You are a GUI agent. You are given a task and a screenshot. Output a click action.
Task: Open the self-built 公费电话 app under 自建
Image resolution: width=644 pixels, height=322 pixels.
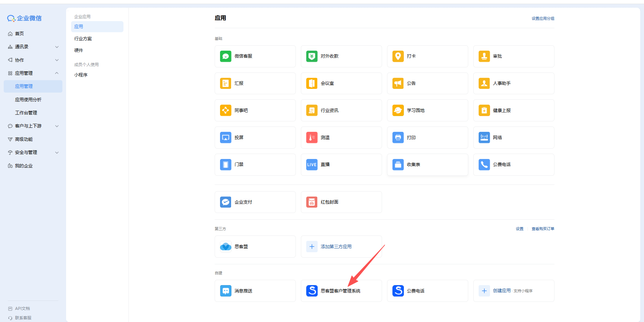point(427,291)
